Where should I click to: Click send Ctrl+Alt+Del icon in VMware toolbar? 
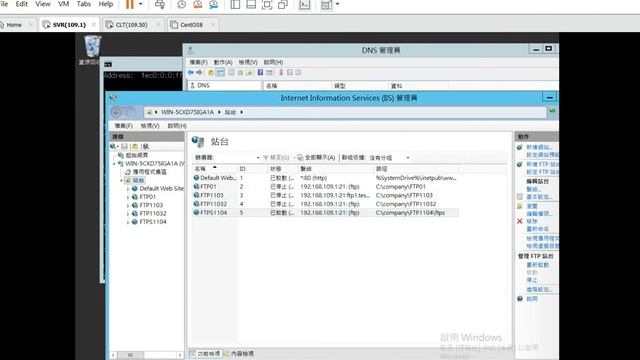tap(160, 4)
